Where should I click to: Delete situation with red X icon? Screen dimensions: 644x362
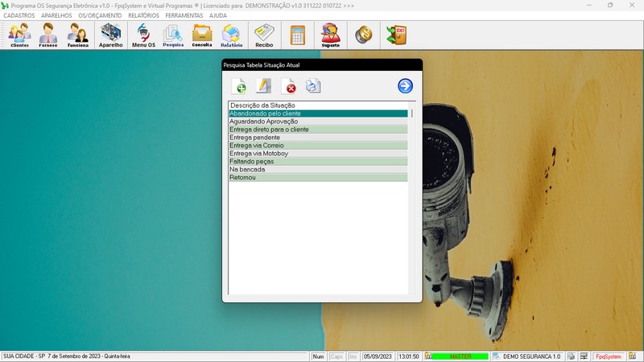click(289, 86)
